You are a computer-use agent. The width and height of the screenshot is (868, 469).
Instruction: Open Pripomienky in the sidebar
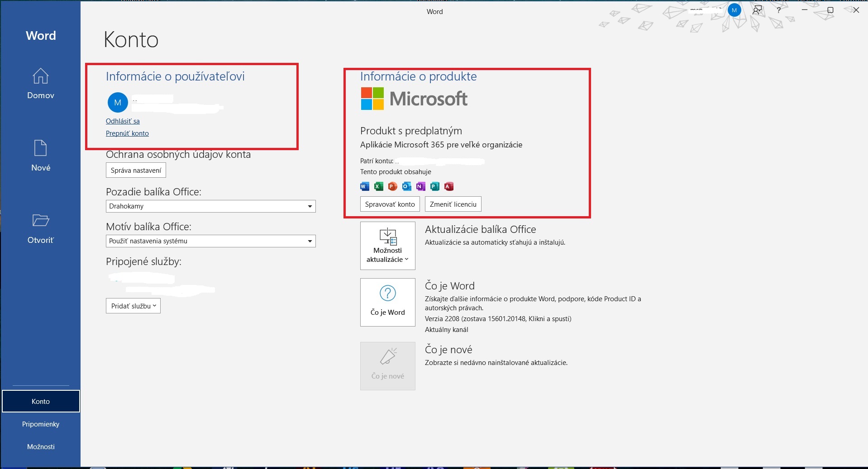pyautogui.click(x=41, y=424)
